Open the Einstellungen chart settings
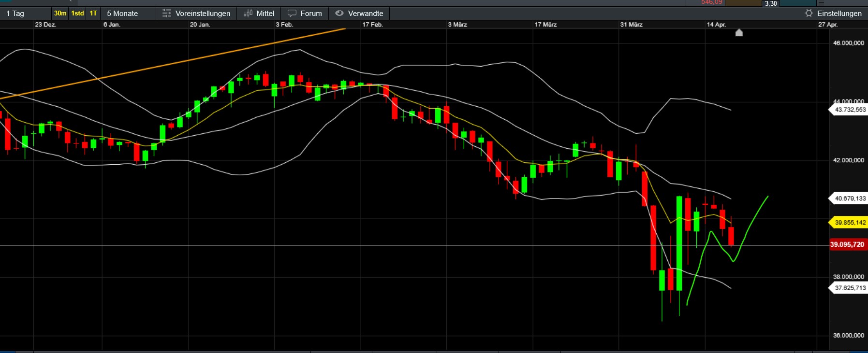This screenshot has height=353, width=868. pos(833,14)
